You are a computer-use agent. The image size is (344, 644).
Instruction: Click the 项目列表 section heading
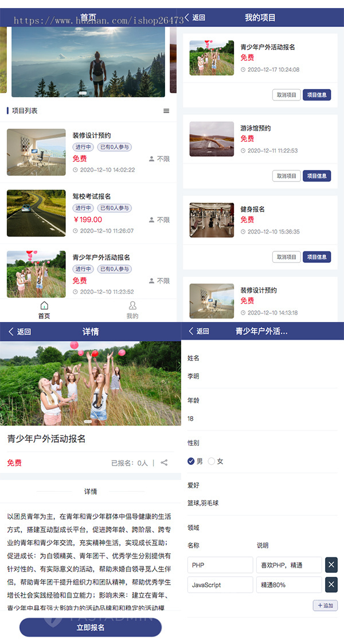coord(25,111)
